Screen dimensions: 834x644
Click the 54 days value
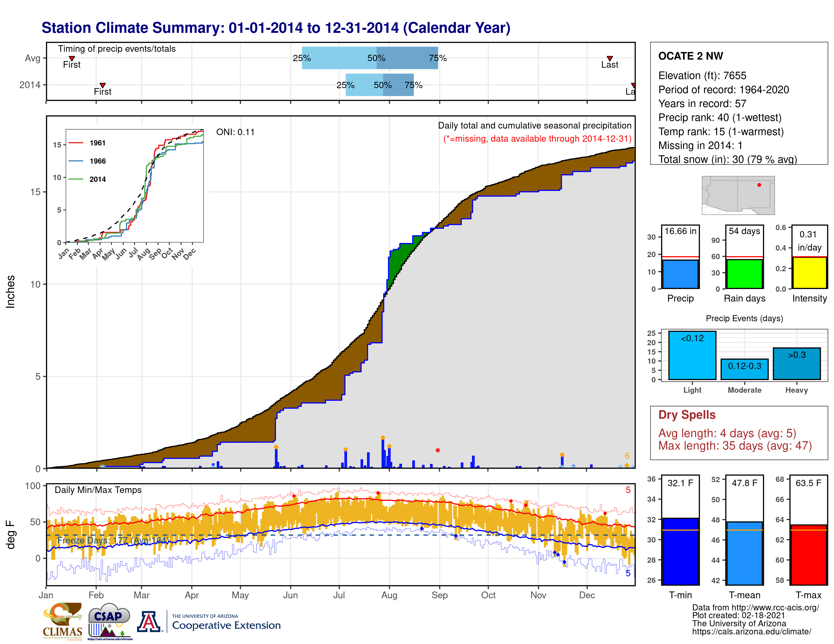(745, 231)
